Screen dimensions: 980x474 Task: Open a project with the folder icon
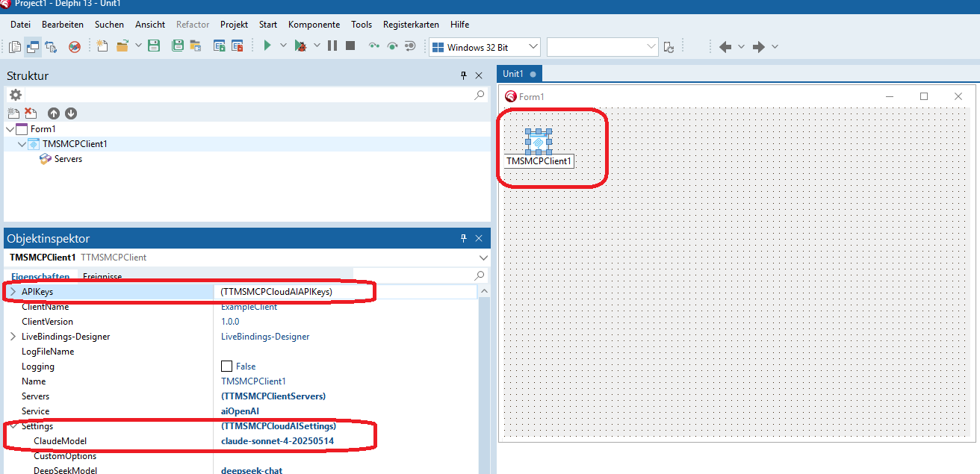click(x=122, y=46)
